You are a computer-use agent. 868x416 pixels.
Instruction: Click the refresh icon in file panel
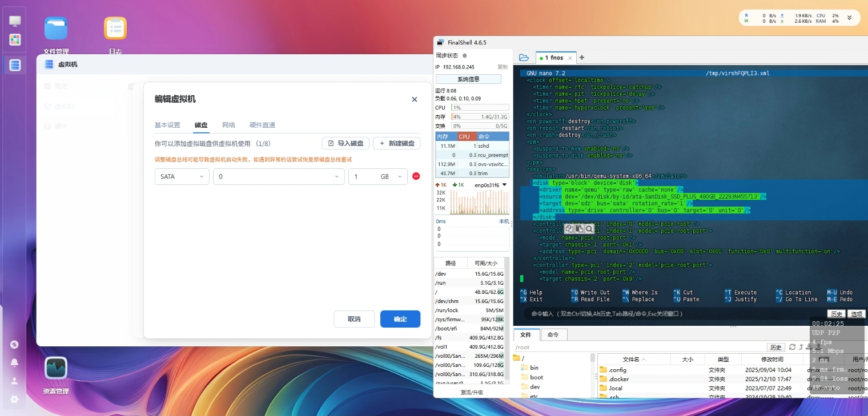792,347
